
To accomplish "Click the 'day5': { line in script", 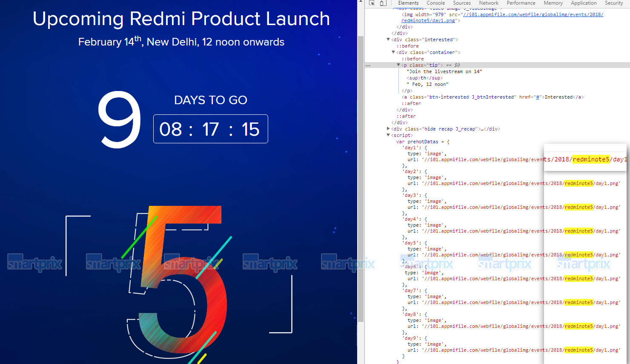I will 415,243.
